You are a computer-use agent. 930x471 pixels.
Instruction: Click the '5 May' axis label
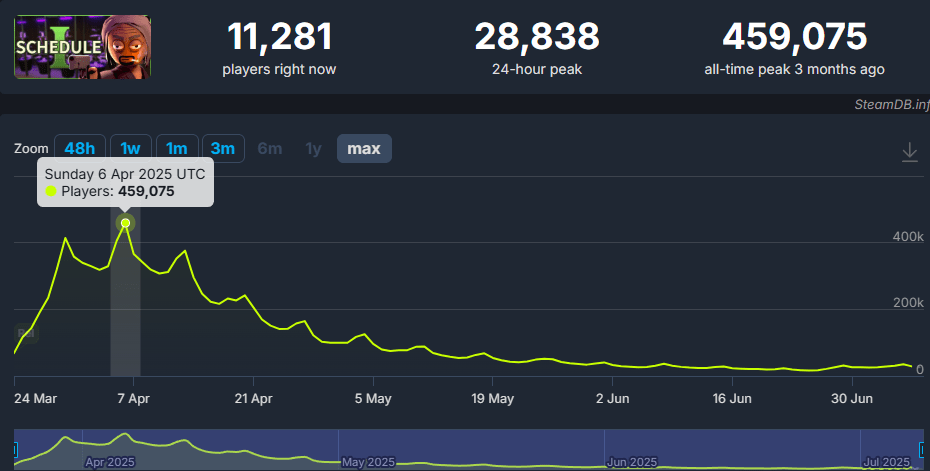[373, 399]
